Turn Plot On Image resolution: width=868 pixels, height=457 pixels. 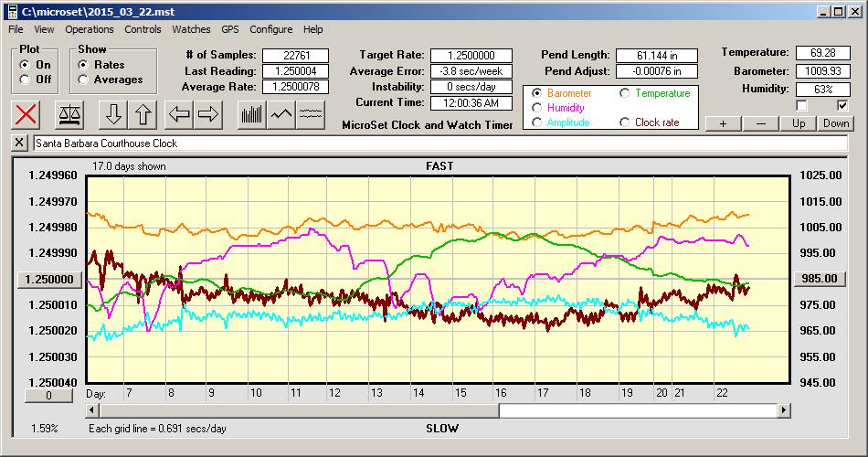[x=25, y=65]
